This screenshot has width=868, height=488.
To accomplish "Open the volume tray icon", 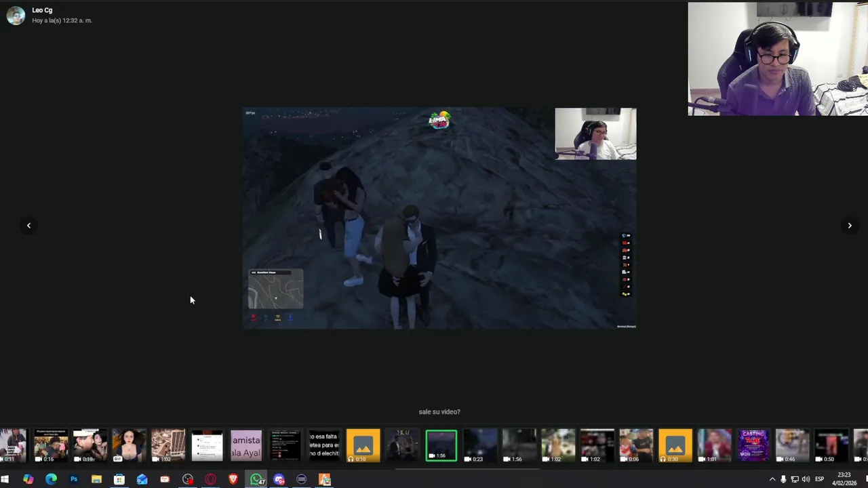I will [x=806, y=479].
